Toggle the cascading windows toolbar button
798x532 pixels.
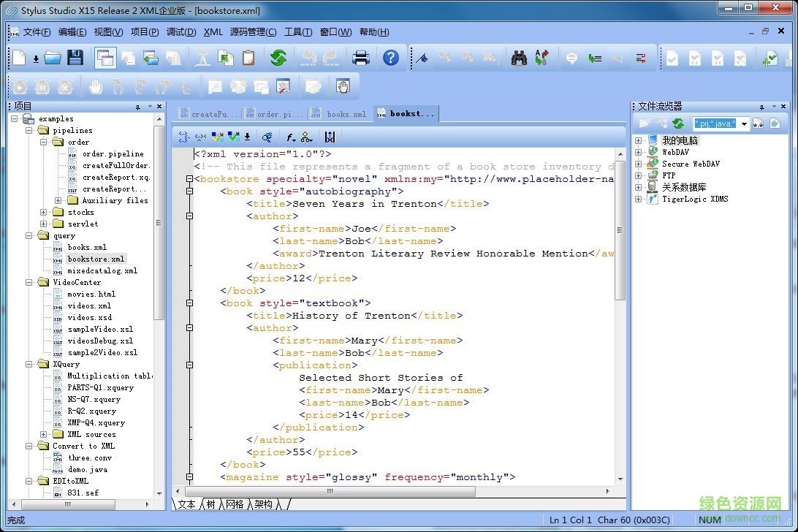(105, 58)
